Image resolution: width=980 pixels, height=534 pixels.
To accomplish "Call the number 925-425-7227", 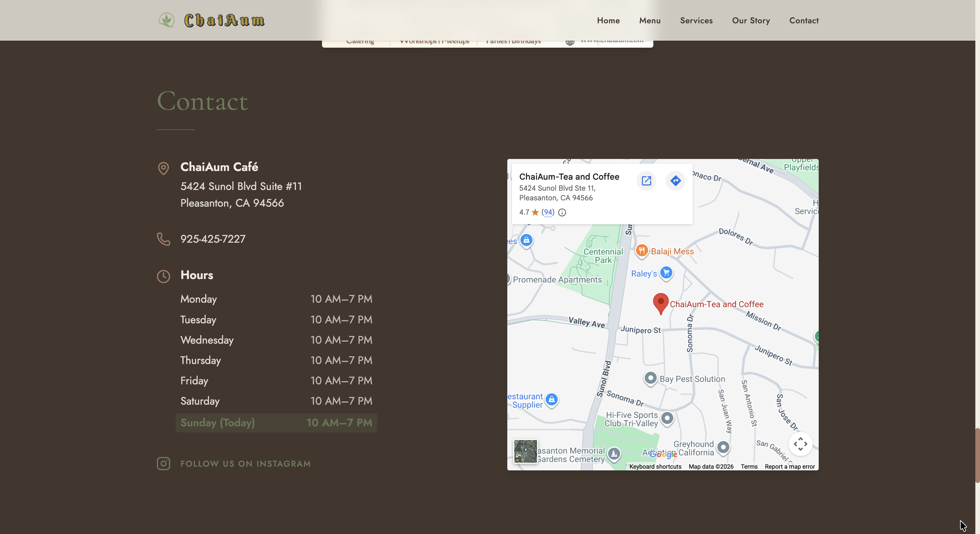I will tap(213, 239).
